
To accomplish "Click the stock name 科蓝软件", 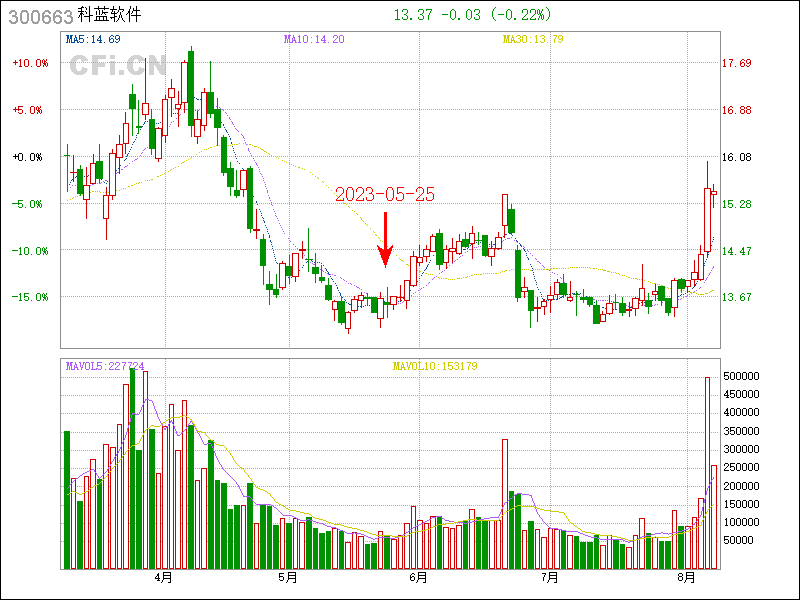I will pyautogui.click(x=109, y=16).
